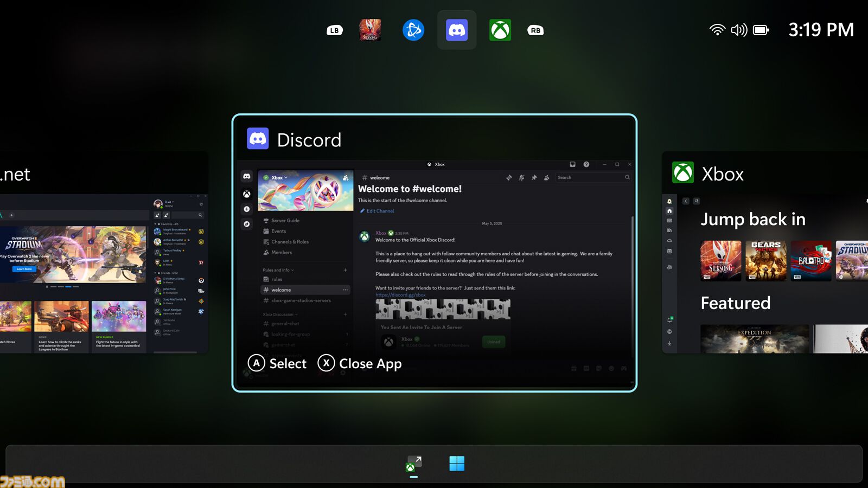Image resolution: width=868 pixels, height=488 pixels.
Task: Open Gears Tactics thumbnail in Xbox window
Action: click(x=766, y=261)
